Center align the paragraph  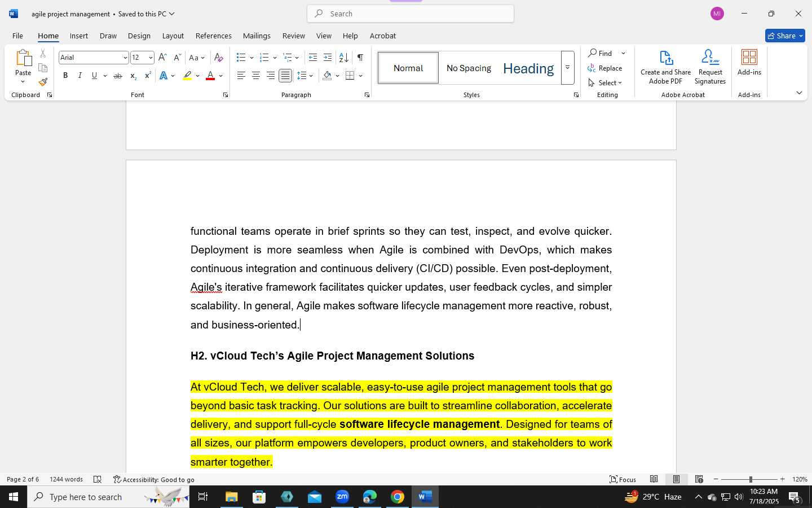point(256,76)
